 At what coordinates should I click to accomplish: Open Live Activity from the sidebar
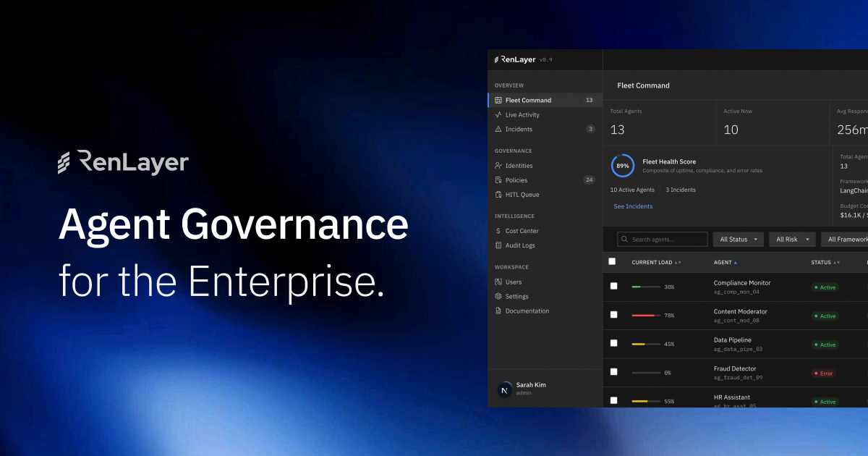pos(498,114)
